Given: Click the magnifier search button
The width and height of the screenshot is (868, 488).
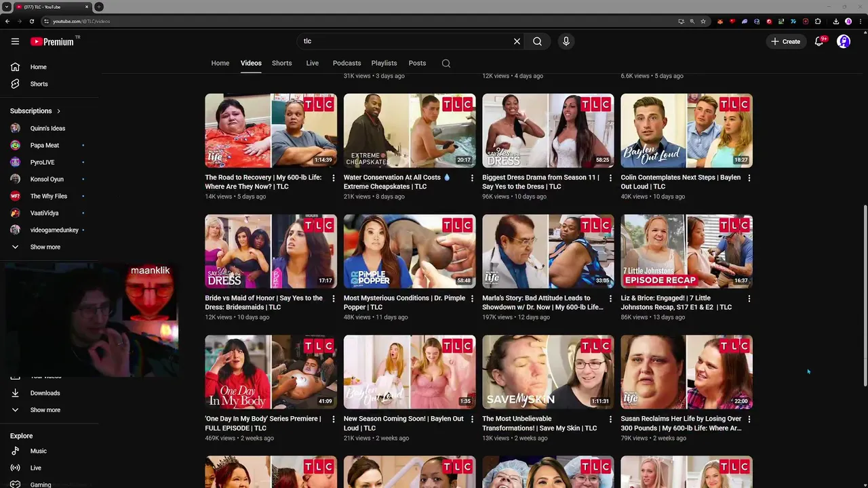Looking at the screenshot, I should coord(537,41).
